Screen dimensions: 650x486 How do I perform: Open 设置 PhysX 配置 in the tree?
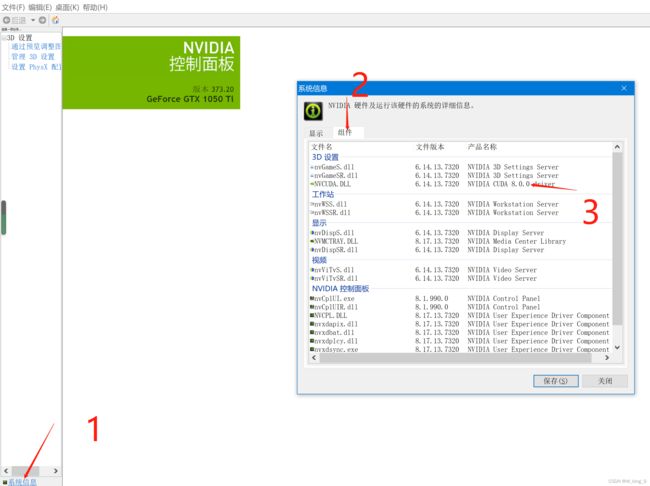click(x=36, y=67)
